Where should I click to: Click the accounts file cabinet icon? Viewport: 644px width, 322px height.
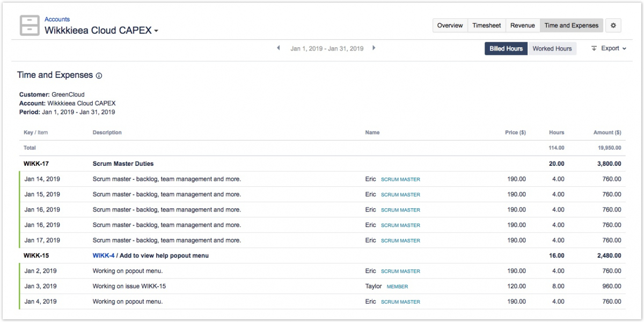point(30,25)
